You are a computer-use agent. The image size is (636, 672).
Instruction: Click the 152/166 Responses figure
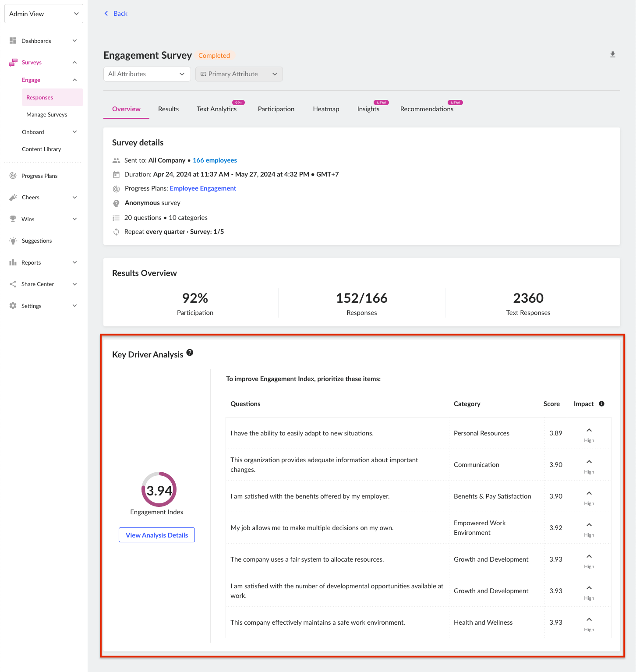(362, 298)
